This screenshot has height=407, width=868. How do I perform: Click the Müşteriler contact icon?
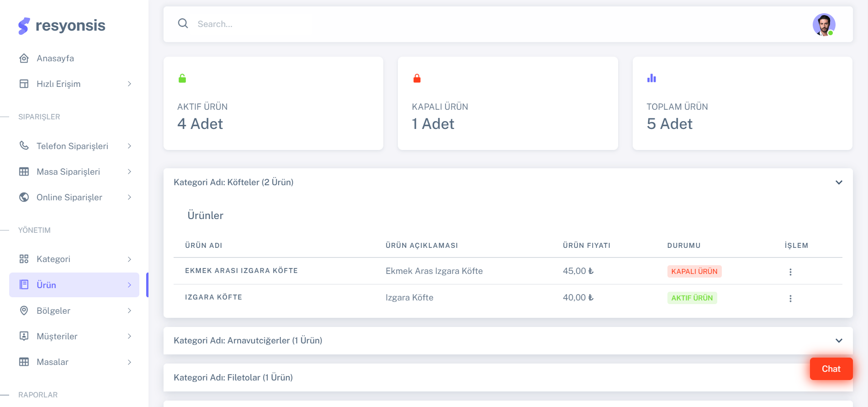[x=24, y=337]
